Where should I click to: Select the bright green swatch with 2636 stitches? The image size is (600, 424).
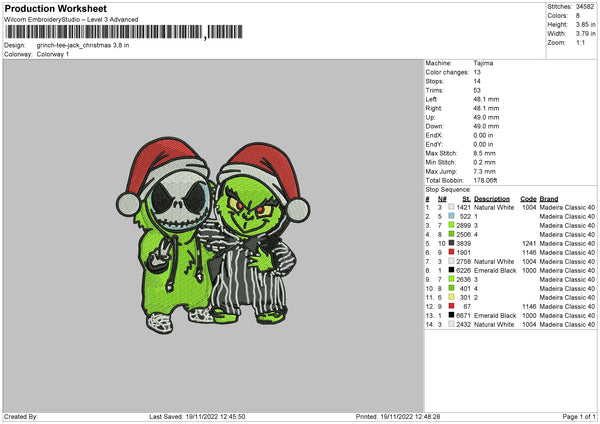(x=452, y=279)
